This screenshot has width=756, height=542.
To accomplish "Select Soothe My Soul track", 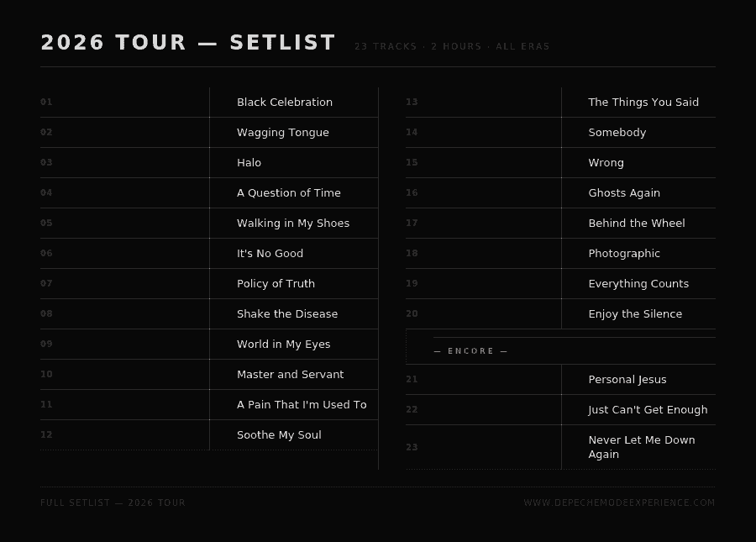I will click(279, 435).
